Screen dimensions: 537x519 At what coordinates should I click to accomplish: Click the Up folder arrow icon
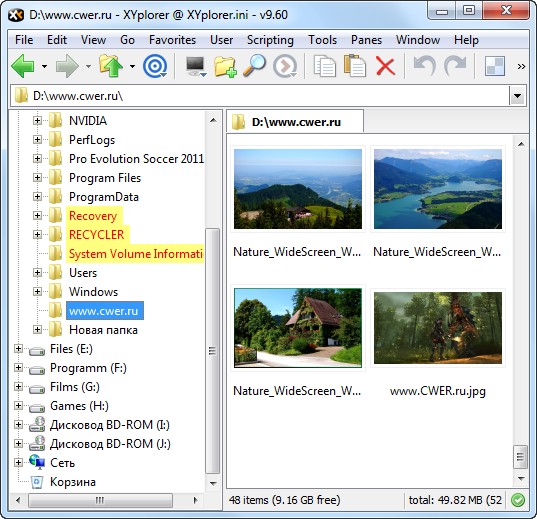tap(111, 65)
